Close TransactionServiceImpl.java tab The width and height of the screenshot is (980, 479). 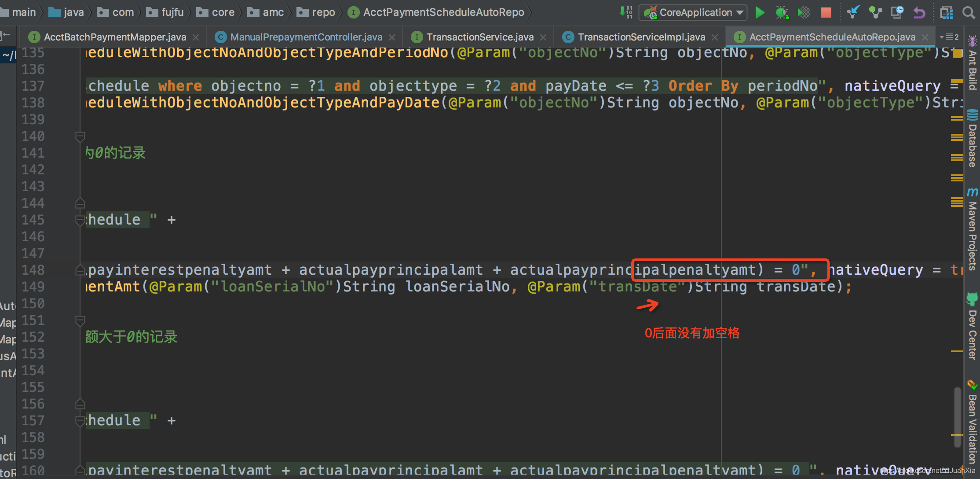click(x=715, y=37)
